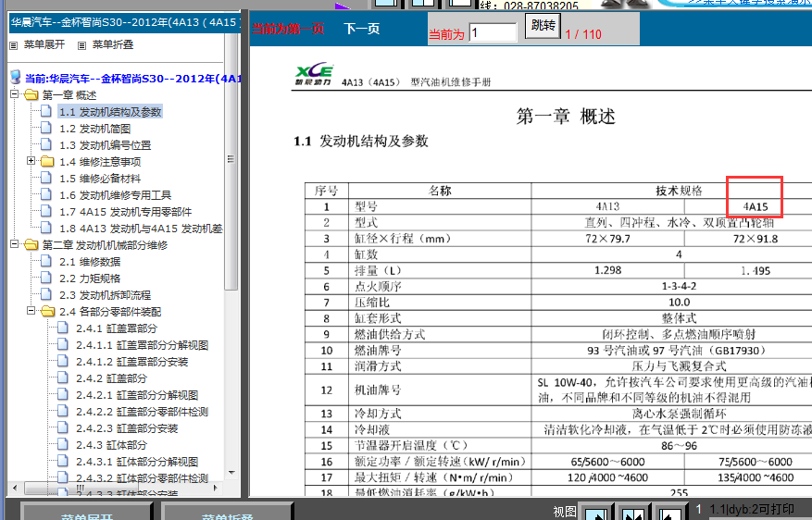812x520 pixels.
Task: Open the current manual title link in tree
Action: click(133, 79)
